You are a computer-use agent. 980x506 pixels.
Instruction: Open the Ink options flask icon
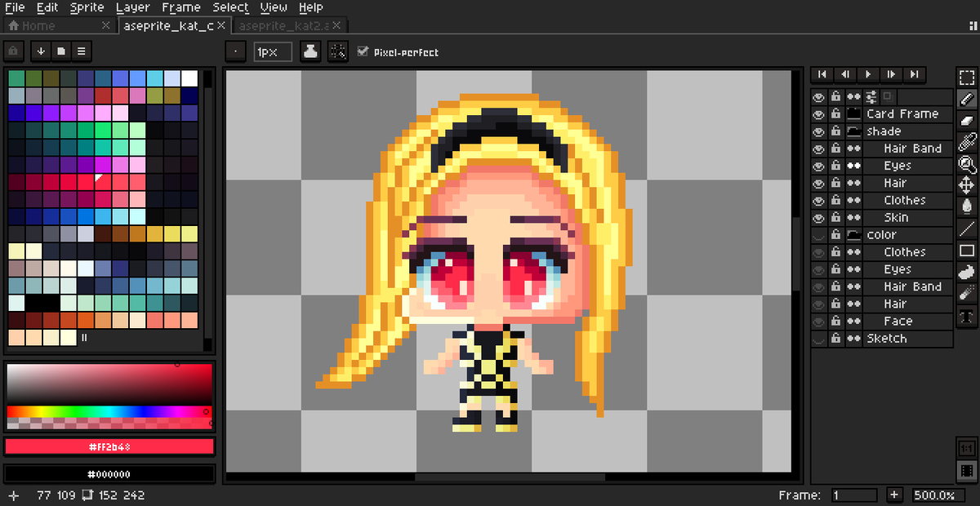tap(311, 51)
